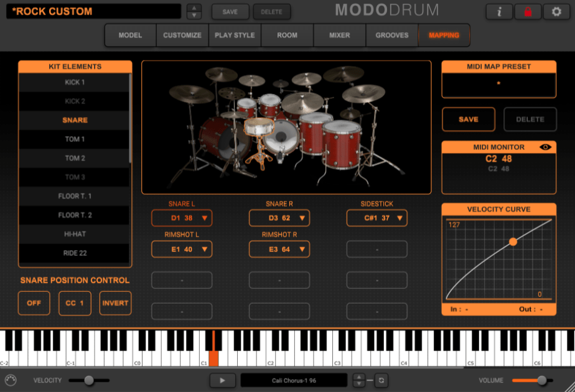Image resolution: width=575 pixels, height=392 pixels.
Task: Select the MAPPING tab
Action: tap(444, 35)
